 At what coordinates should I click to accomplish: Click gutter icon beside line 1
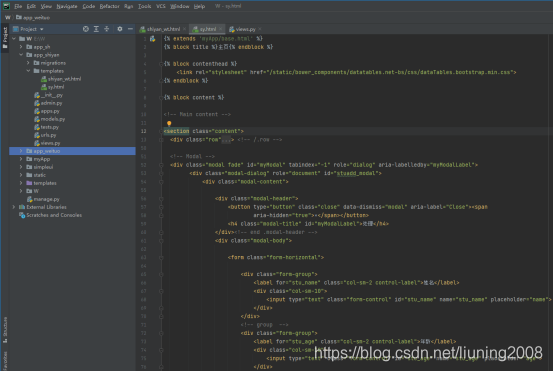pos(153,39)
